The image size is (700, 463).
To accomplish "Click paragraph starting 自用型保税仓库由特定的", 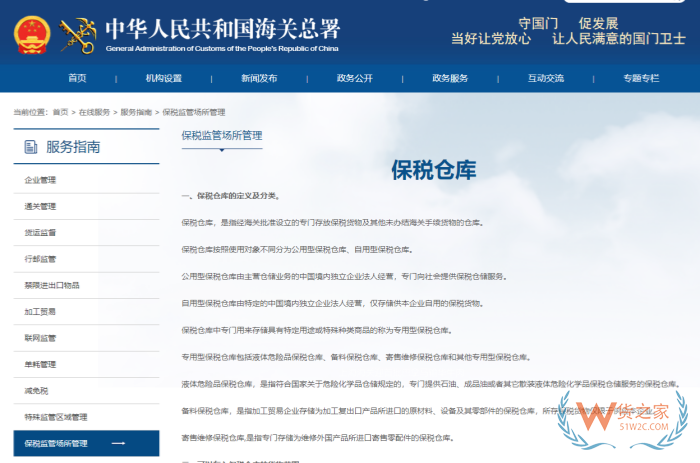I will tap(333, 303).
